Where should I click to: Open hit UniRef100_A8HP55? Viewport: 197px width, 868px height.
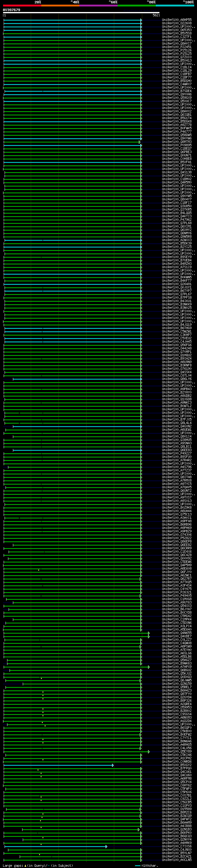[x=177, y=20]
